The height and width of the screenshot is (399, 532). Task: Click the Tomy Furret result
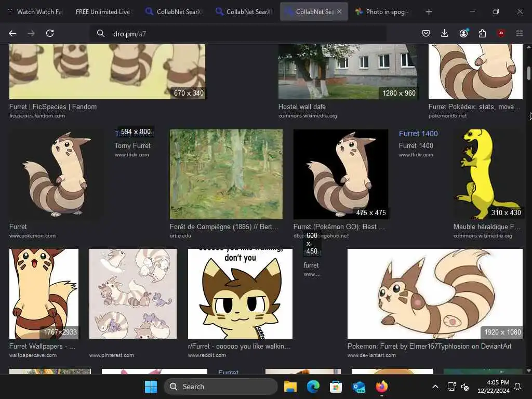[132, 145]
